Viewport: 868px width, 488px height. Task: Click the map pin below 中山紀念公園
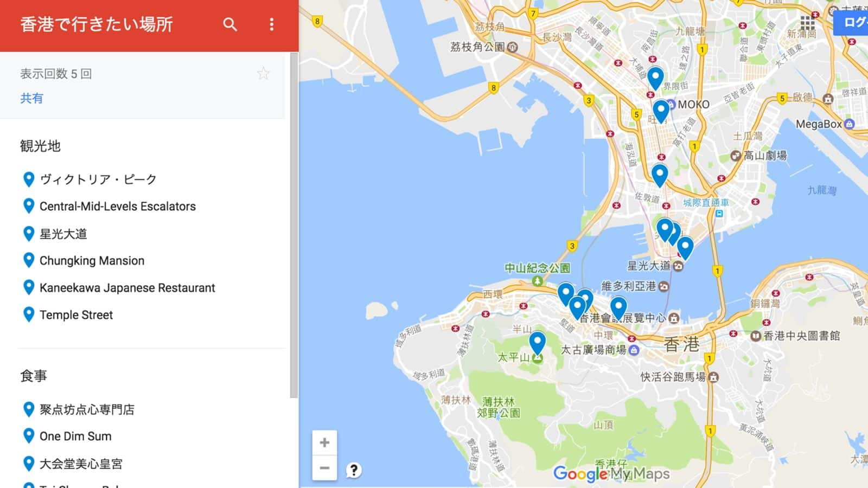tap(566, 295)
